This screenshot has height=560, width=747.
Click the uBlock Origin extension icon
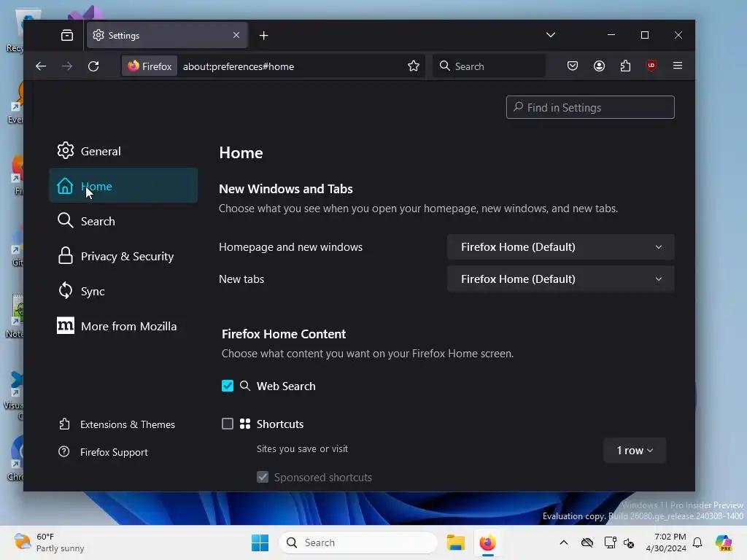[651, 66]
